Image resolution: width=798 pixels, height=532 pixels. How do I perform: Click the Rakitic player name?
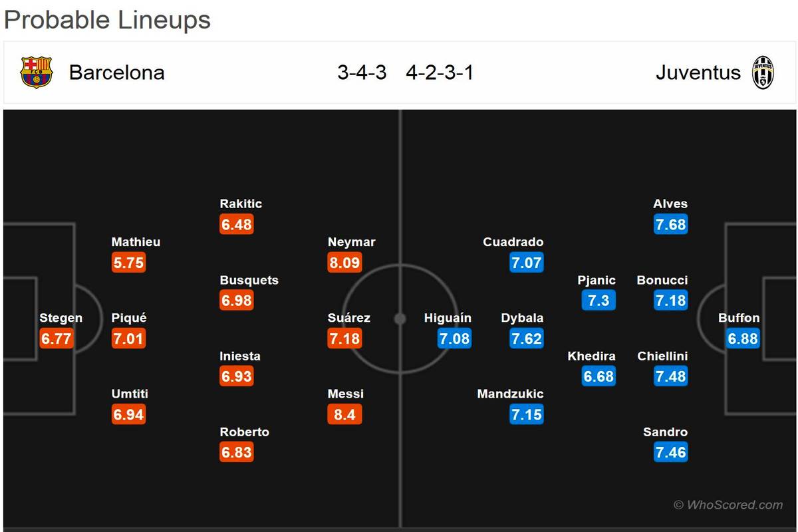tap(241, 203)
